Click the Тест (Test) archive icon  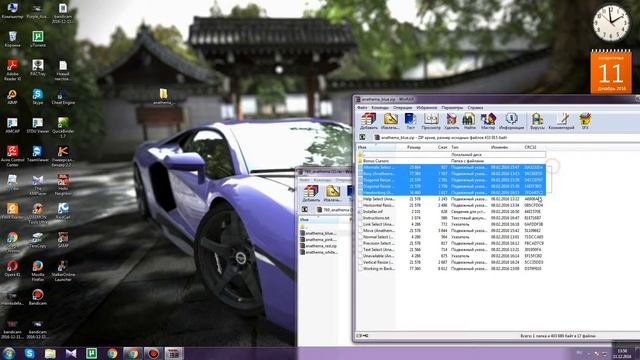(410, 121)
